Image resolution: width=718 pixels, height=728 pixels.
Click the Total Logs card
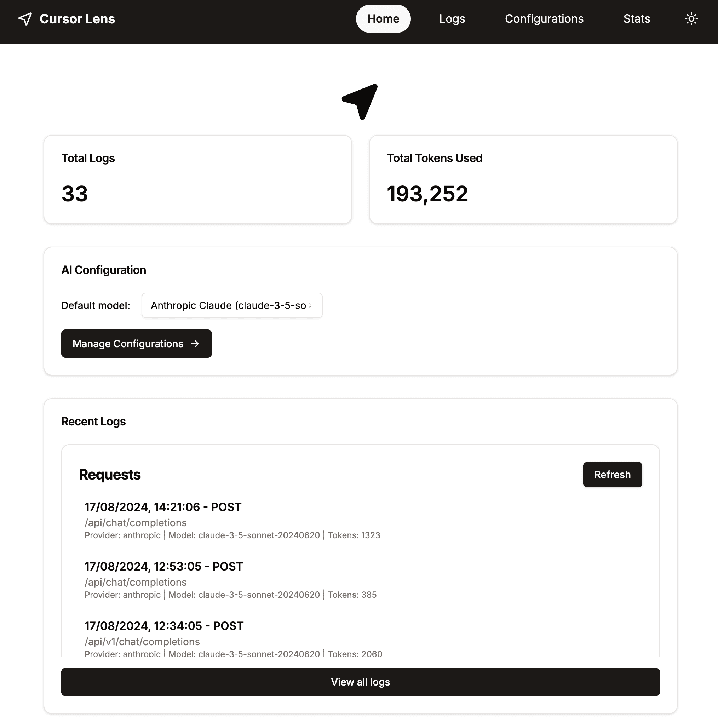coord(197,179)
